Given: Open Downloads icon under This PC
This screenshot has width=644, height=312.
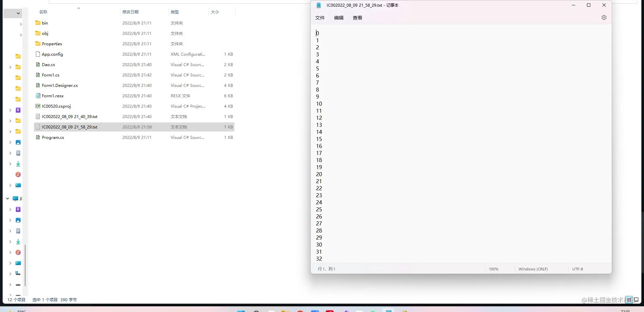Looking at the screenshot, I should pos(18,242).
